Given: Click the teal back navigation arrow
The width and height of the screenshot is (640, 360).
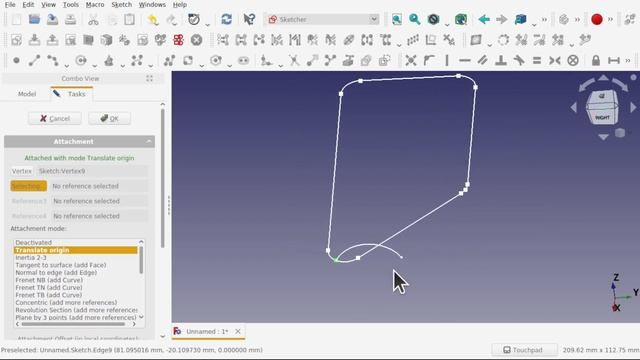Looking at the screenshot, I should (x=484, y=19).
